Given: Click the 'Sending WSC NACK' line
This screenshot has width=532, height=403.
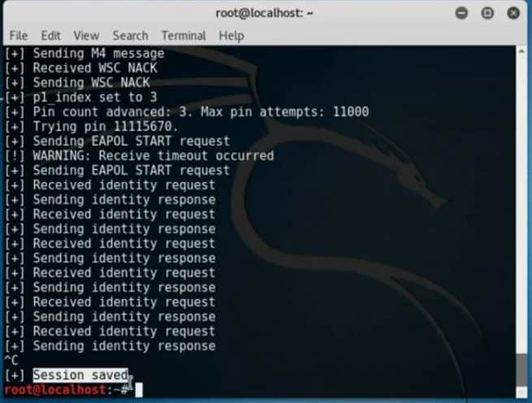Looking at the screenshot, I should [77, 83].
